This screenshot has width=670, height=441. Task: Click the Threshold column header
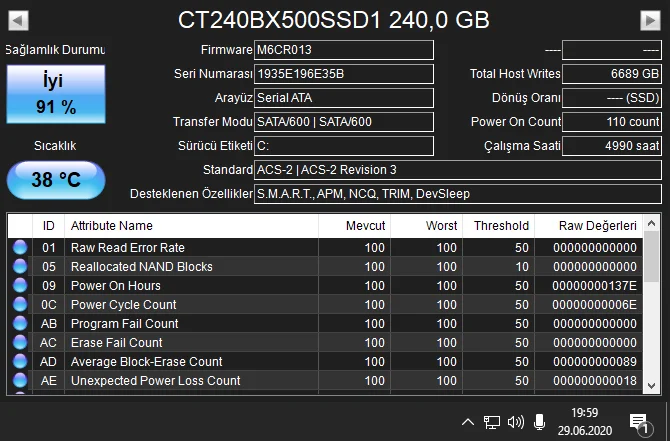(498, 226)
